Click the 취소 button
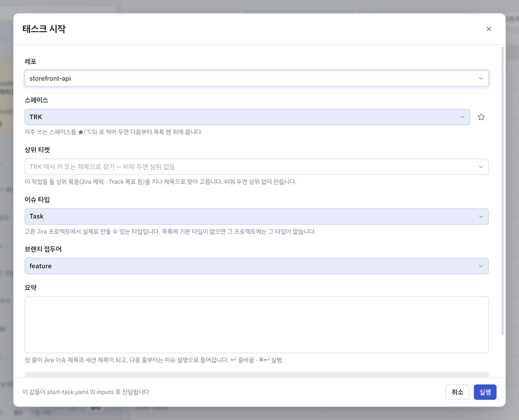 pyautogui.click(x=457, y=392)
